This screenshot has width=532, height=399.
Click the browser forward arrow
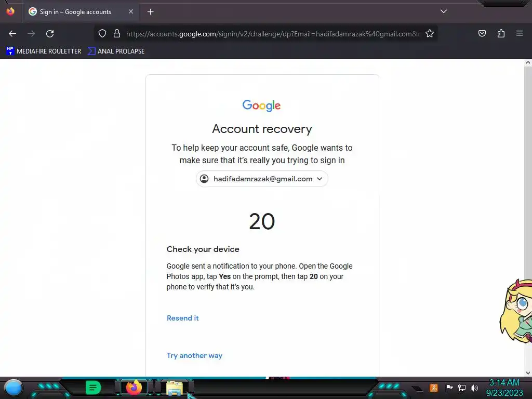click(x=31, y=34)
